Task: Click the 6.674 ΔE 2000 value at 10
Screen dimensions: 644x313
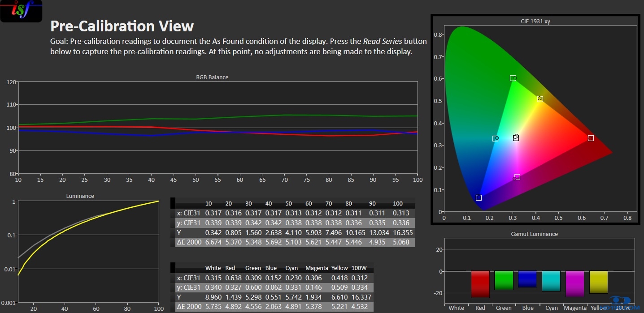Action: tap(213, 242)
